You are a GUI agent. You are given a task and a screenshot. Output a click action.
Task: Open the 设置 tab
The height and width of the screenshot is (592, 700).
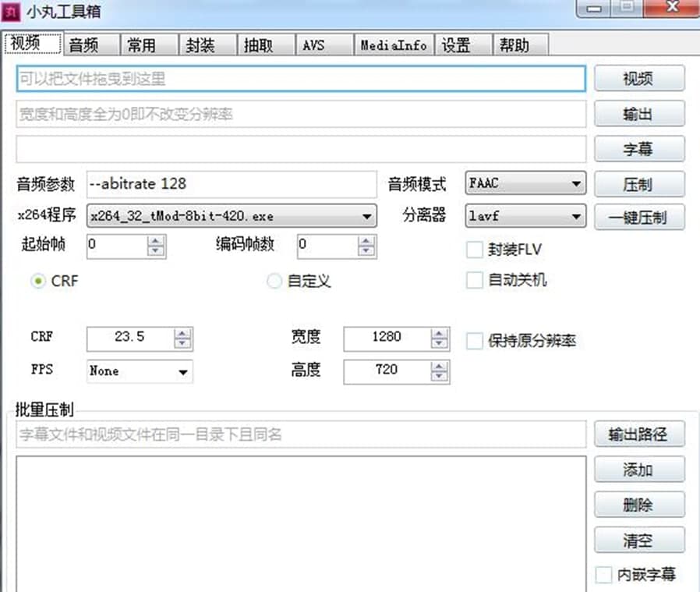point(464,44)
